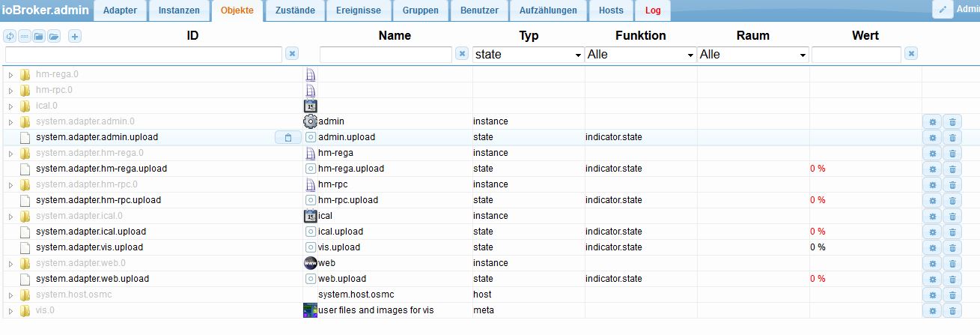Expand the ical.0 folder
The image size is (980, 335).
[10, 106]
